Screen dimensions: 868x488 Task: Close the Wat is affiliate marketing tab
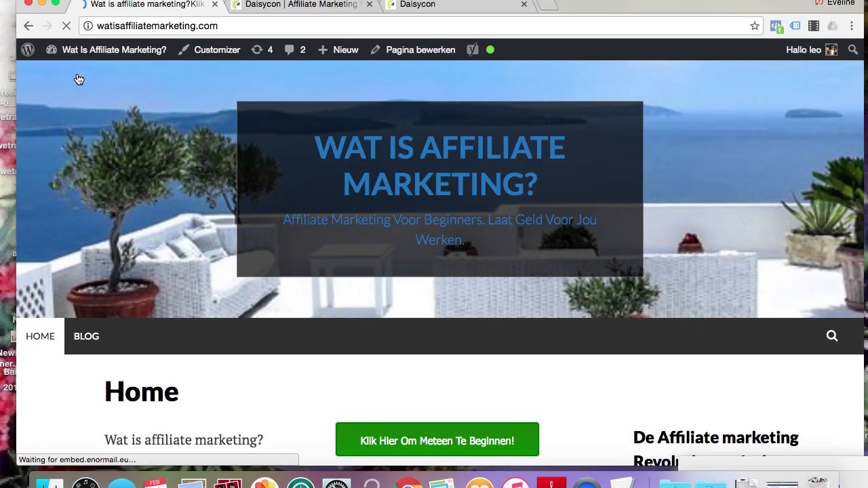coord(215,4)
